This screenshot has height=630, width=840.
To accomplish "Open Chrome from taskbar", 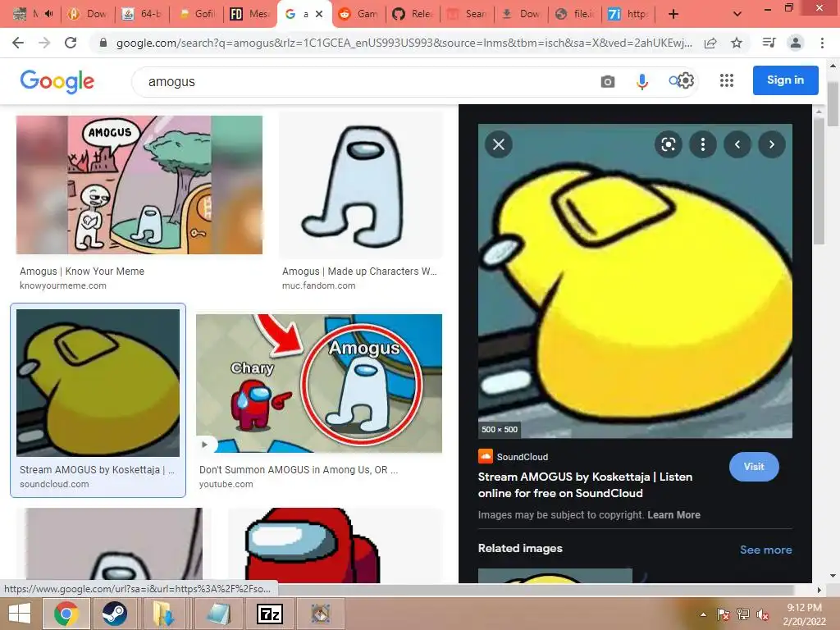I will (66, 614).
